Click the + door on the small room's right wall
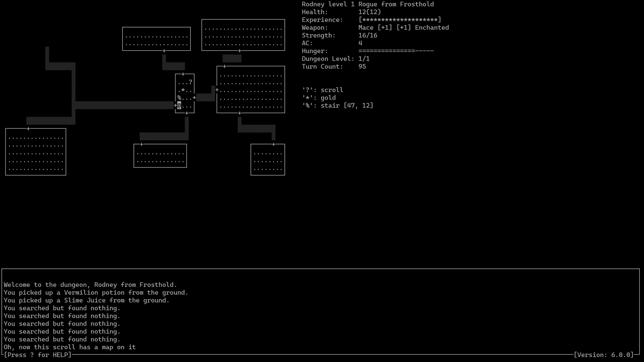 tap(194, 98)
